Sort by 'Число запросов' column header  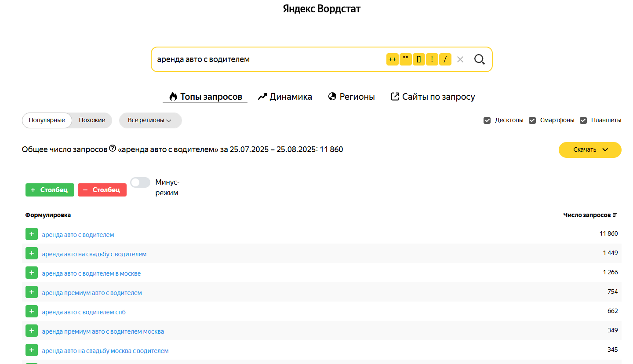coord(590,215)
